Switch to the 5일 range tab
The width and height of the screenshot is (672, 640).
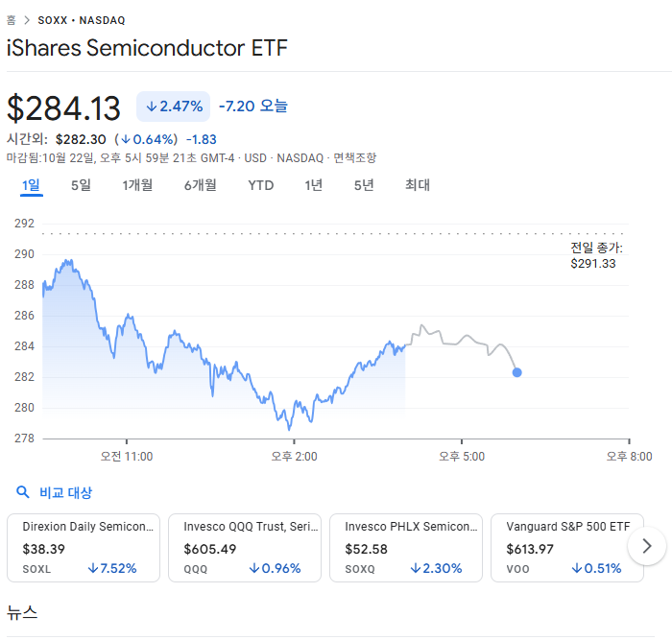click(x=81, y=185)
